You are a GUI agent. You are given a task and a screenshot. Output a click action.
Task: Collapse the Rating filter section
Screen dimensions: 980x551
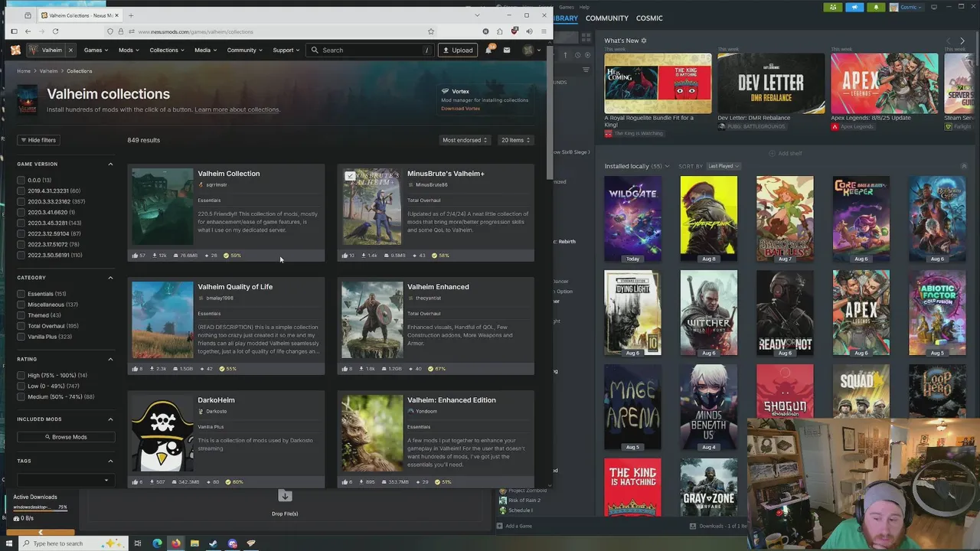coord(110,359)
